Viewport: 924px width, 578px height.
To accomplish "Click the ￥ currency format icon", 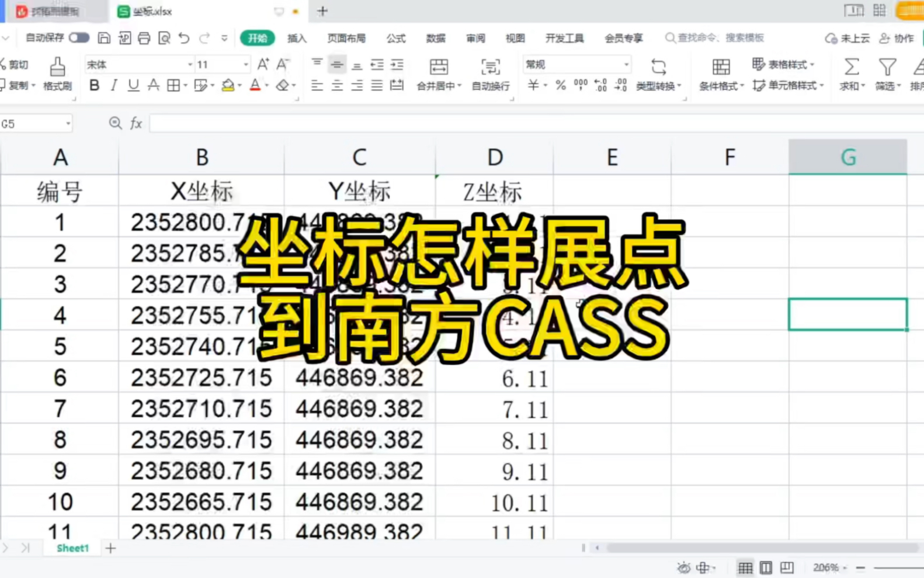I will click(x=533, y=85).
